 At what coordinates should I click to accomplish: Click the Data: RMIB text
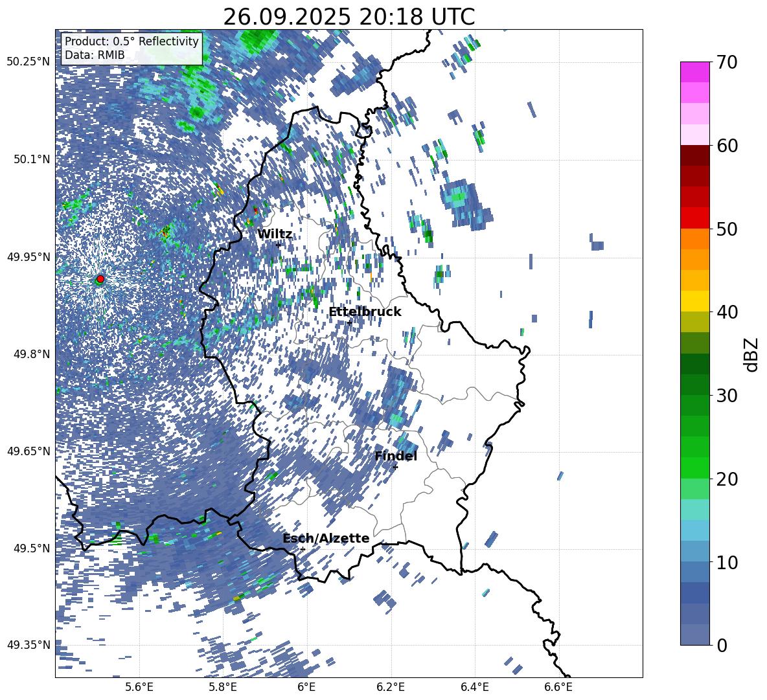coord(95,55)
